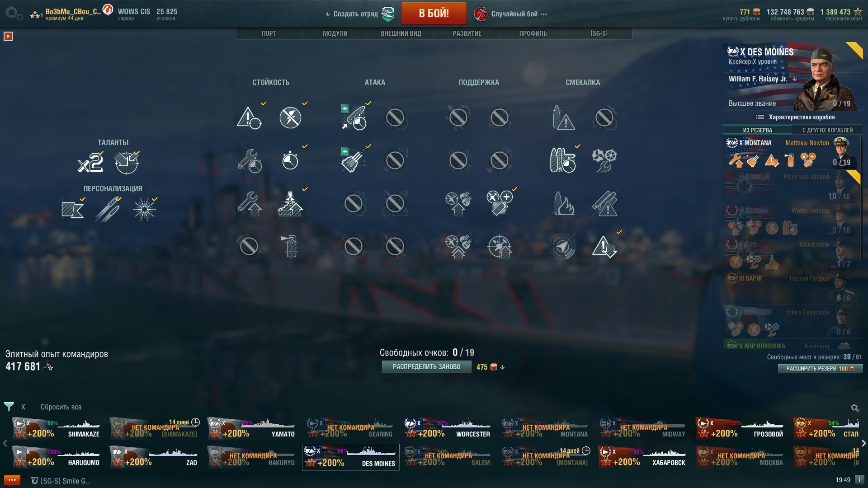Toggle the checked shell tracer personalization
This screenshot has width=868, height=488.
coord(108,210)
